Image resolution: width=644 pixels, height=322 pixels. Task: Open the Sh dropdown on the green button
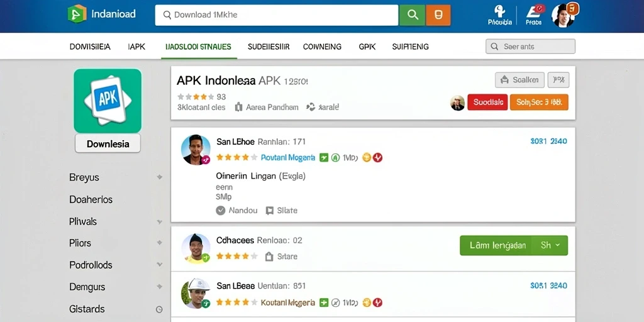tap(550, 245)
